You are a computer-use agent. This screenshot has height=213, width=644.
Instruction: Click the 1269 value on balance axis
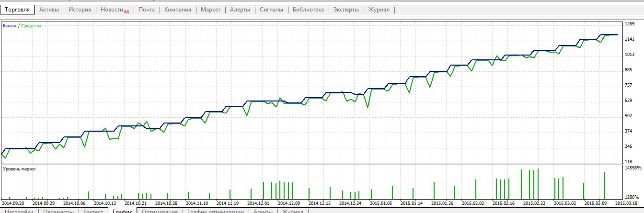tap(630, 24)
